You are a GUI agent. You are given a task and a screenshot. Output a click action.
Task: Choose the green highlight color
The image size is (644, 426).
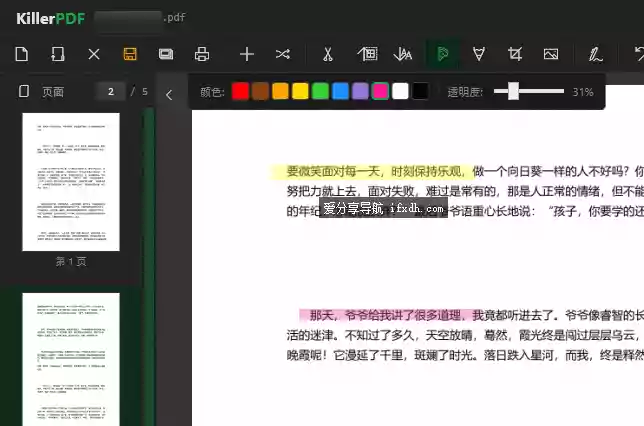[x=320, y=91]
